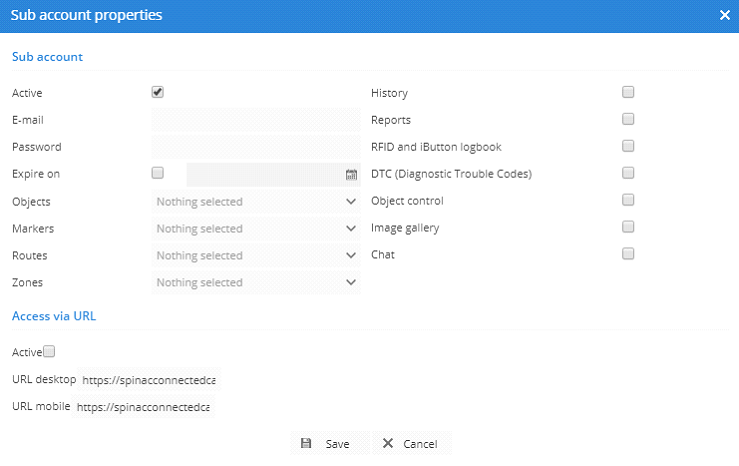Viewport: 739px width, 466px height.
Task: Tick the History permission checkbox
Action: tap(628, 92)
